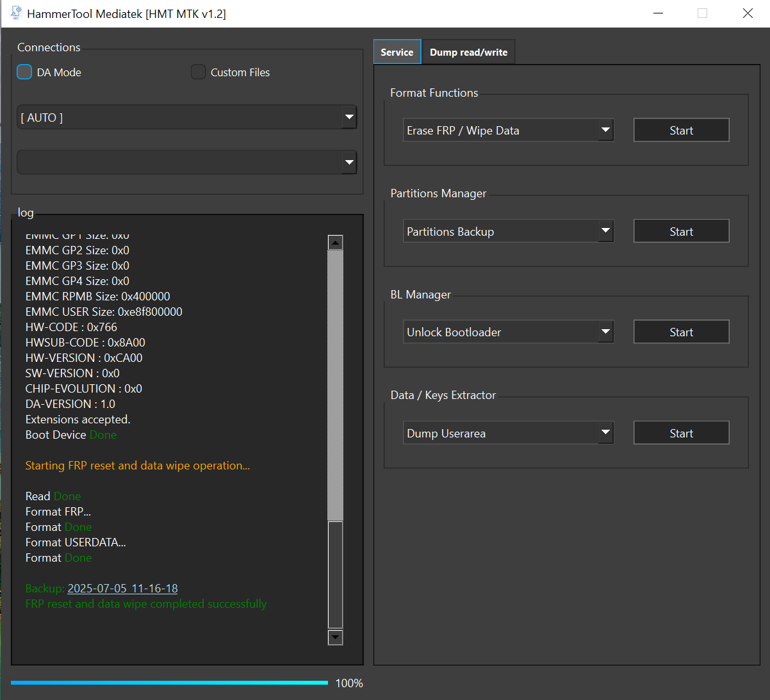
Task: Click the 'DA-VERSION : 1.0' log line
Action: pos(70,403)
